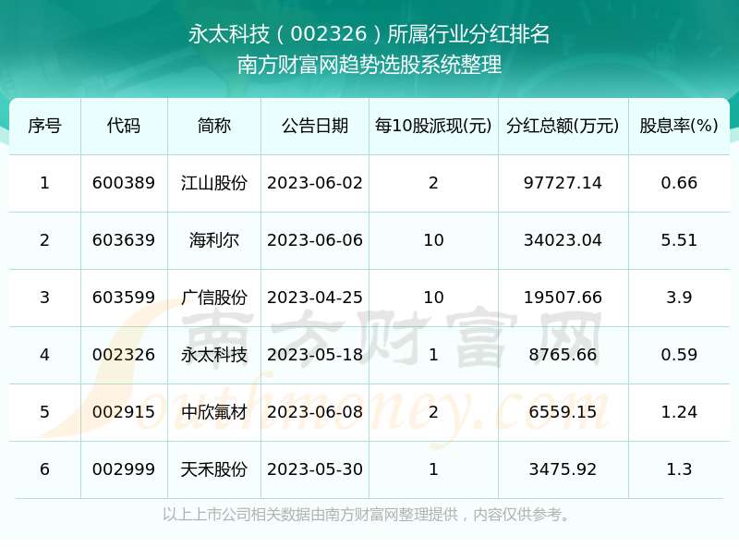Select stock code 600389
Screen dimensions: 739x560
pyautogui.click(x=124, y=183)
